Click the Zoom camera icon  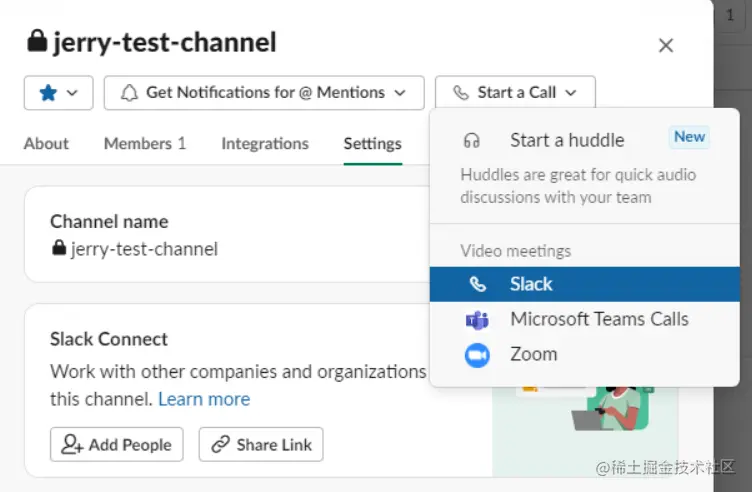point(477,355)
